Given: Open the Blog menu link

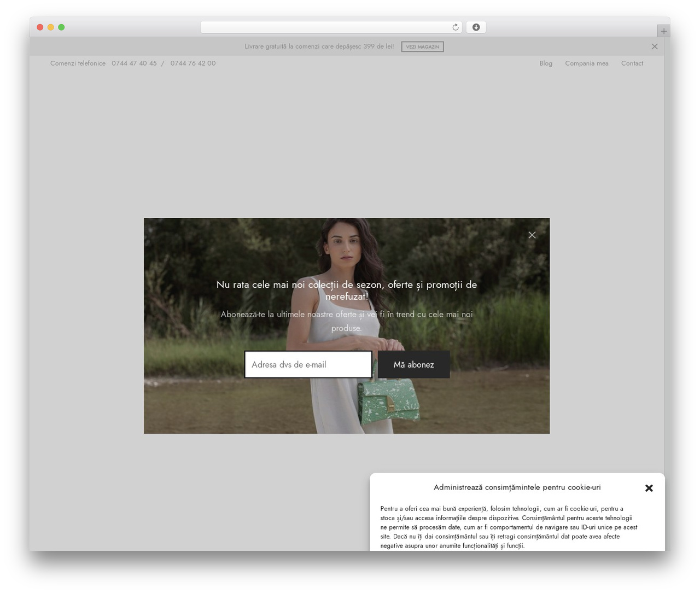Looking at the screenshot, I should click(546, 63).
